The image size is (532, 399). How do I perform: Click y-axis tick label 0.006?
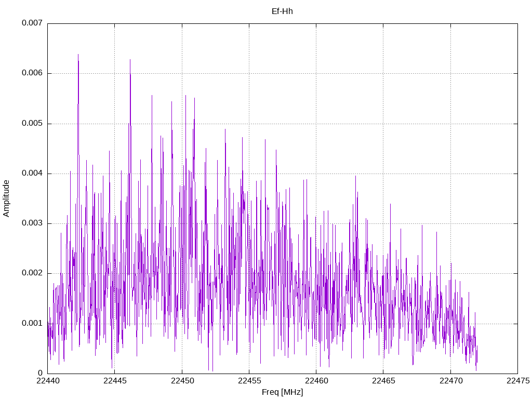32,73
